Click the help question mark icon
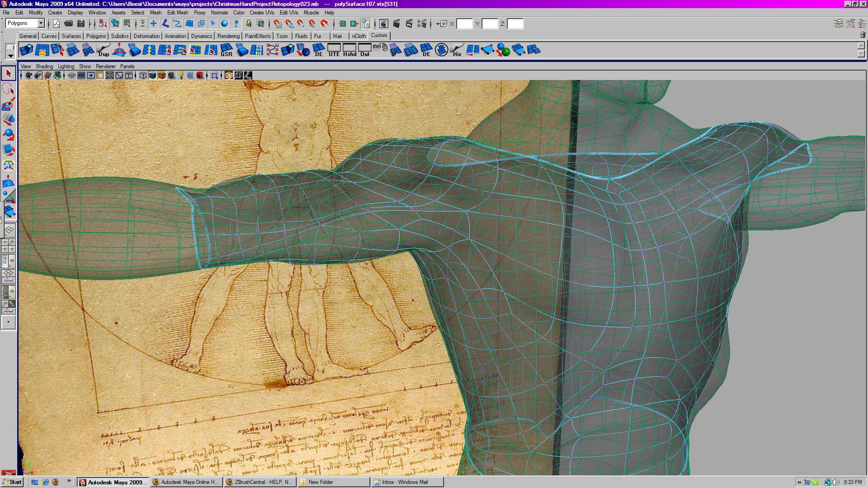 click(236, 23)
